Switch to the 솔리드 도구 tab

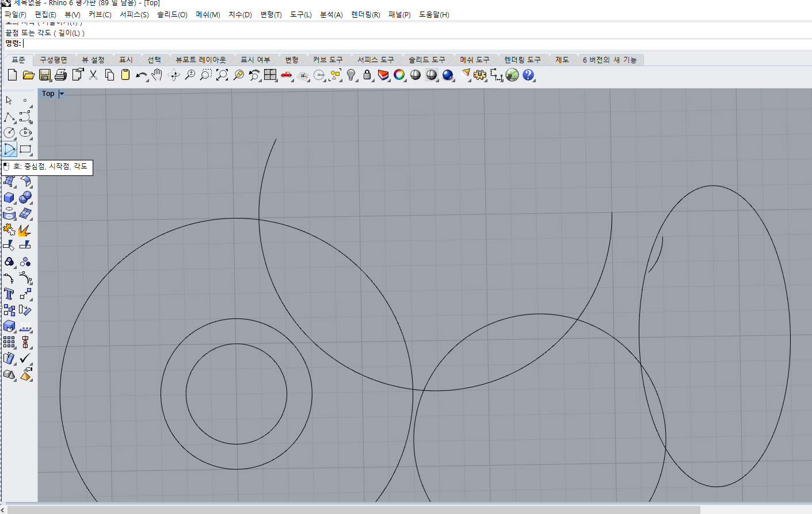(427, 60)
